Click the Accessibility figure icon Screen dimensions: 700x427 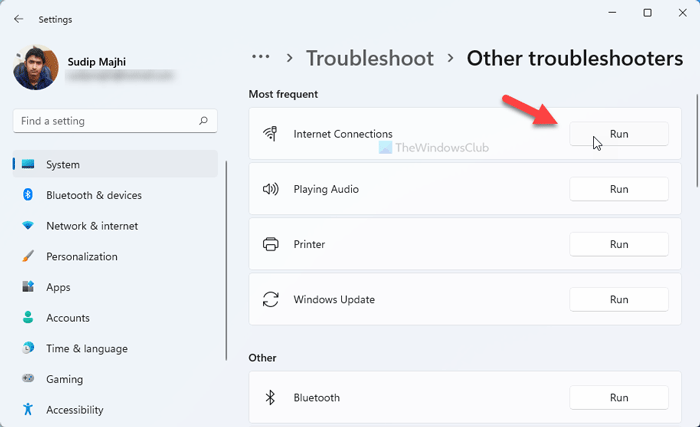click(28, 410)
